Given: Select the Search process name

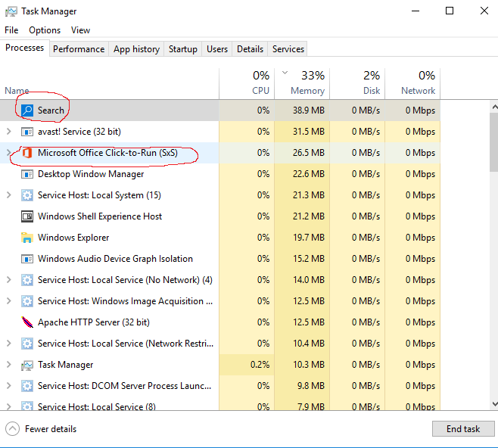Looking at the screenshot, I should pyautogui.click(x=51, y=110).
